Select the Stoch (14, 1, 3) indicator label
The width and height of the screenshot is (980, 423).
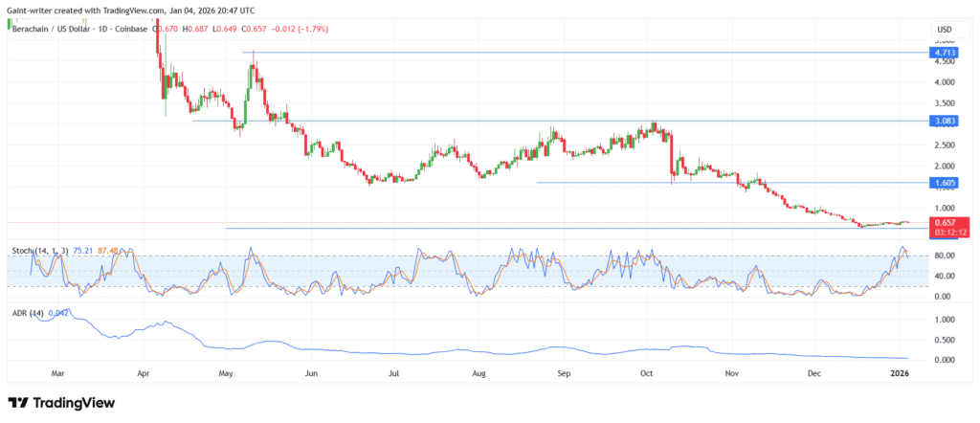(x=40, y=251)
